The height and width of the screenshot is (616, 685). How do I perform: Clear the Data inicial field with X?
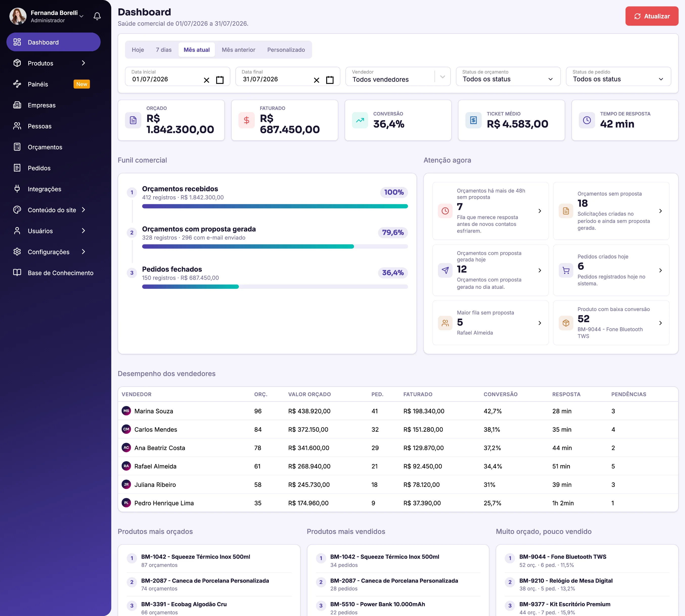coord(206,80)
